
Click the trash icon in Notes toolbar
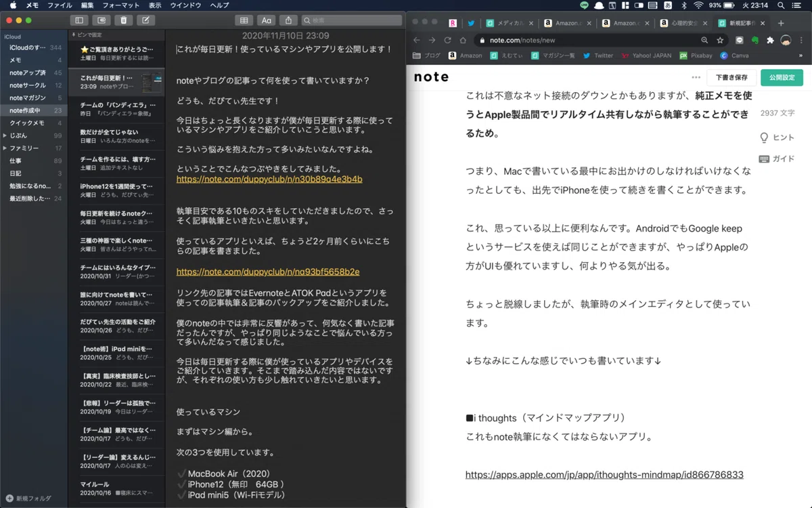tap(123, 20)
